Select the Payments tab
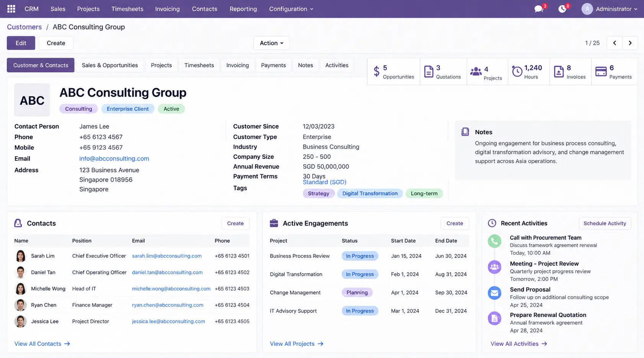644x358 pixels. tap(273, 65)
